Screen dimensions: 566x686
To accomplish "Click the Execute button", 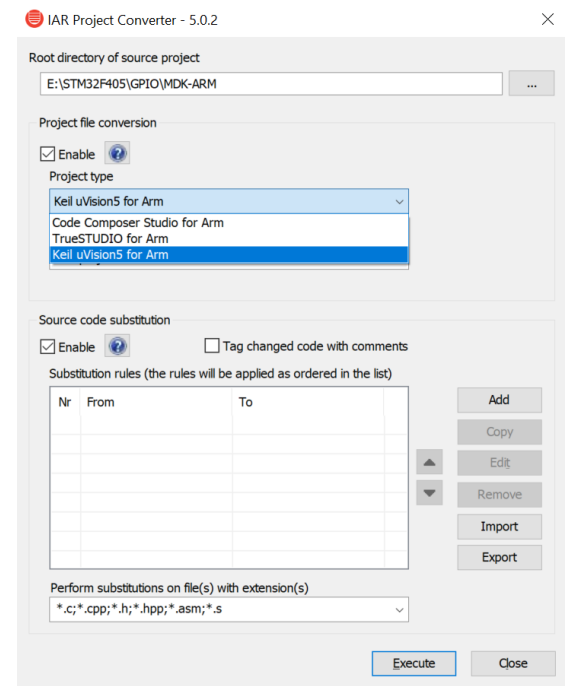I will (414, 663).
